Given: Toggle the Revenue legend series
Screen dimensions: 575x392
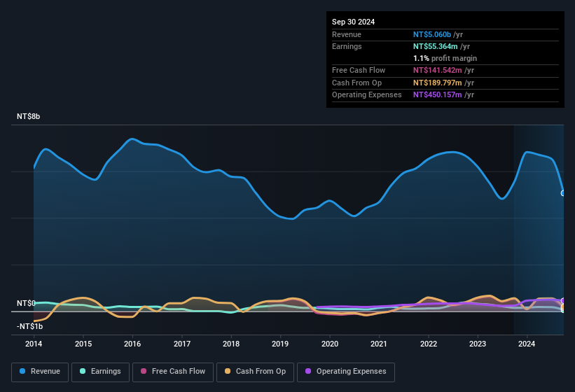Looking at the screenshot, I should point(40,372).
